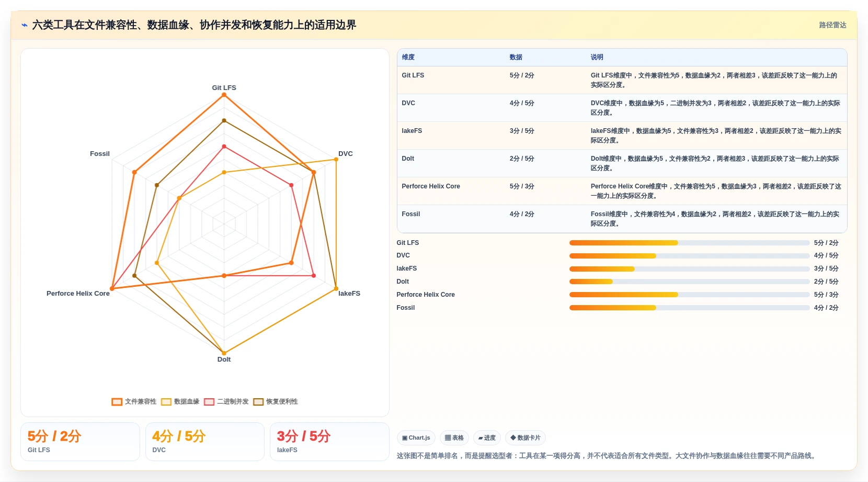Click the lakeFS axis label on radar
The image size is (868, 482).
click(x=349, y=294)
